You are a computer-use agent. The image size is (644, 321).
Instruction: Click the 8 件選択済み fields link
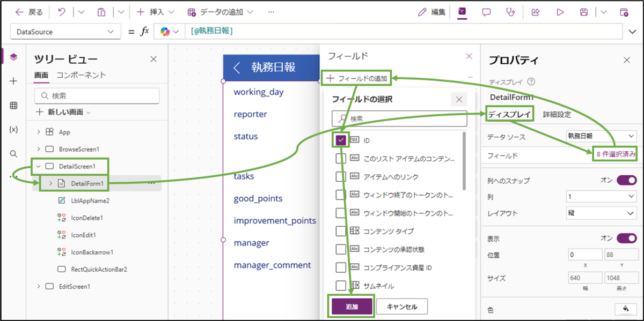(x=616, y=154)
